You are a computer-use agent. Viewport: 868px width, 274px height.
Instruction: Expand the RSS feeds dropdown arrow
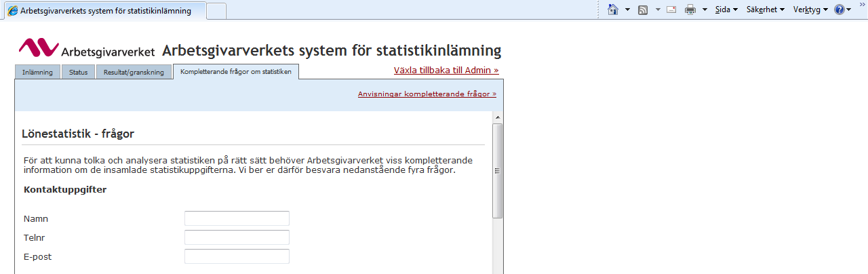pyautogui.click(x=657, y=9)
